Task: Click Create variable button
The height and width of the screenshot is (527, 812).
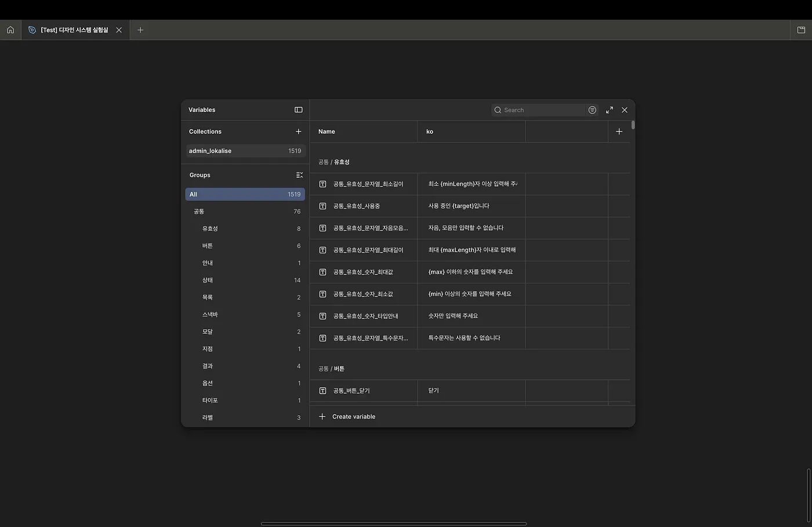Action: 347,416
